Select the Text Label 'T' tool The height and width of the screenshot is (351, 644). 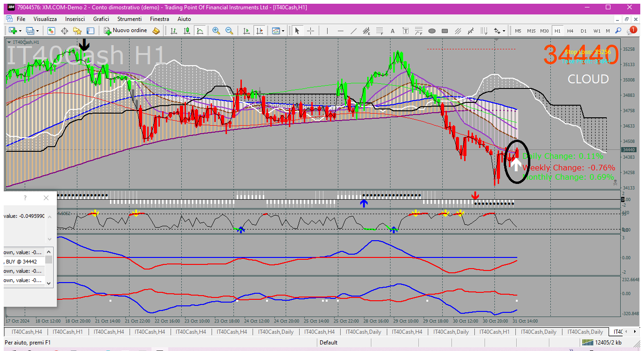pos(406,31)
